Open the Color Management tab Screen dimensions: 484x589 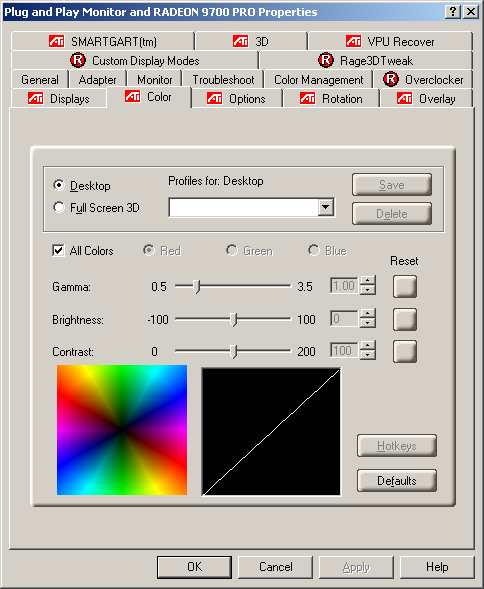(x=318, y=80)
